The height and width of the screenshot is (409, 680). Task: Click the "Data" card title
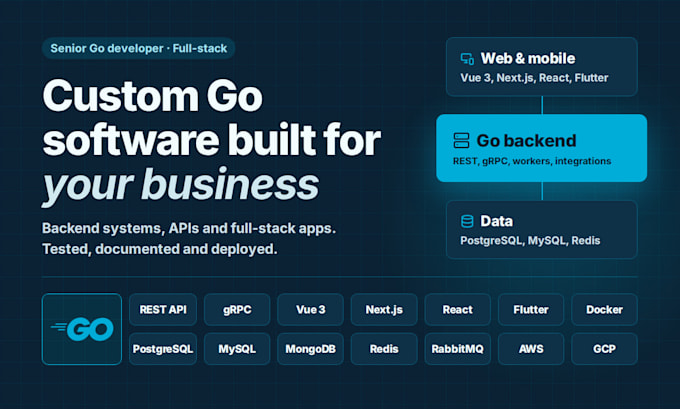tap(497, 221)
